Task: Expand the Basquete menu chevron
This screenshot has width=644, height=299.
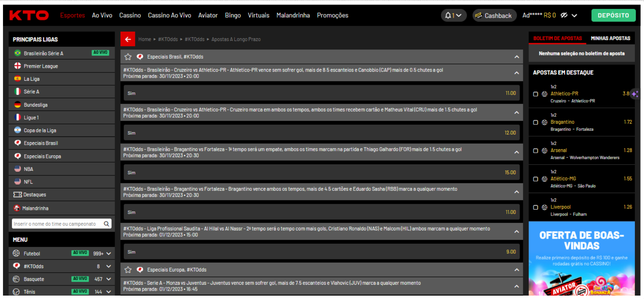Action: tap(109, 279)
